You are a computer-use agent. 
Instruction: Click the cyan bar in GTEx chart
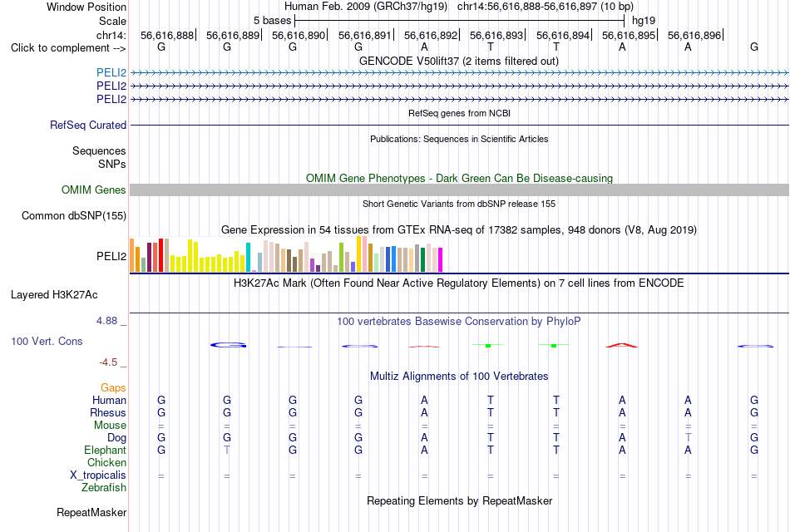pos(248,258)
